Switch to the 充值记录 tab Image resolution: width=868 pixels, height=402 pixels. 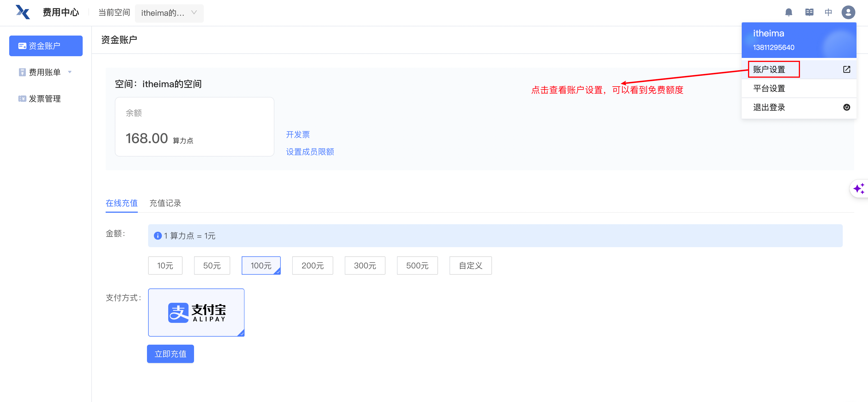[x=165, y=203]
